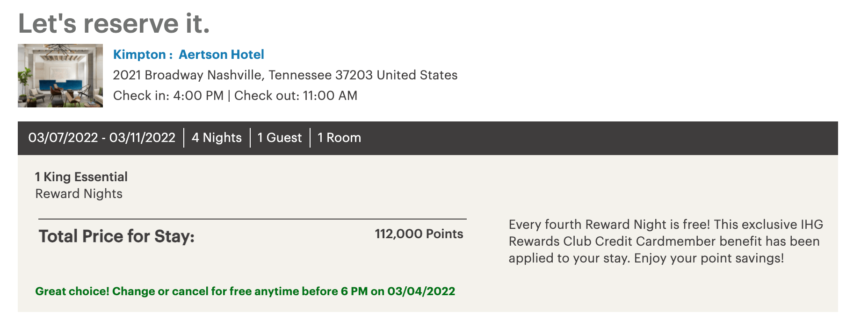The width and height of the screenshot is (868, 326).
Task: Click the Reward Nights rate label
Action: (x=78, y=193)
